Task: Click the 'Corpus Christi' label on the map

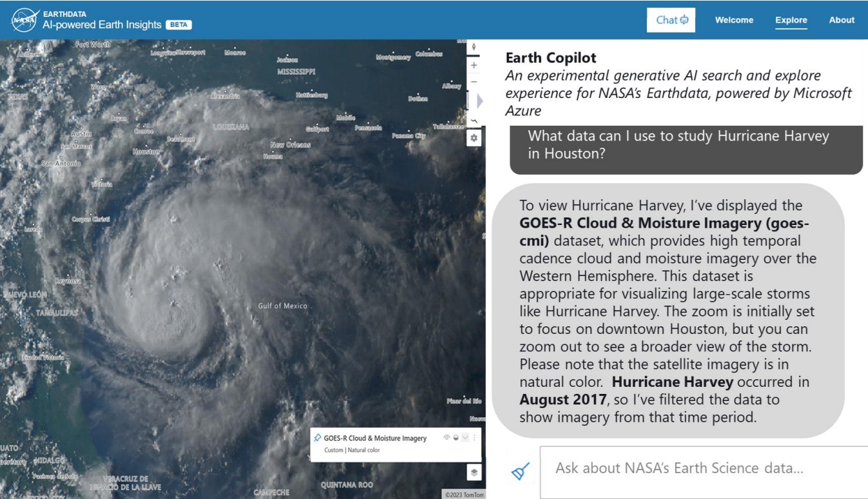Action: point(90,219)
